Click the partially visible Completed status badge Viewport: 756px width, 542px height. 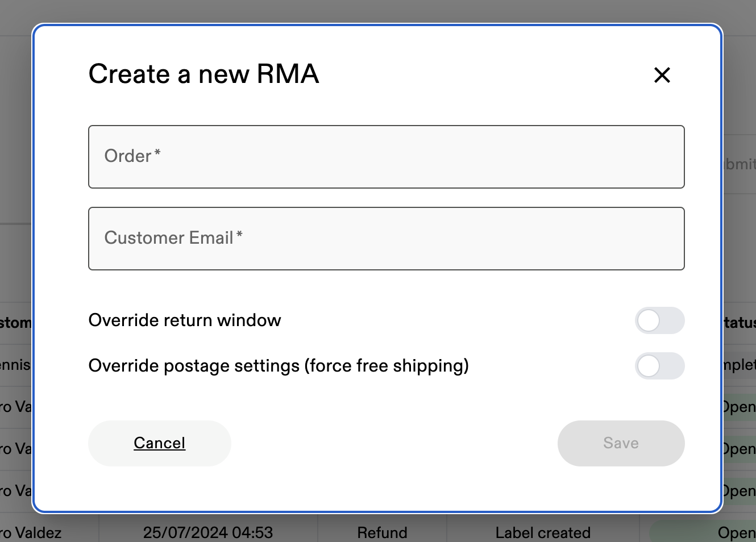point(739,365)
